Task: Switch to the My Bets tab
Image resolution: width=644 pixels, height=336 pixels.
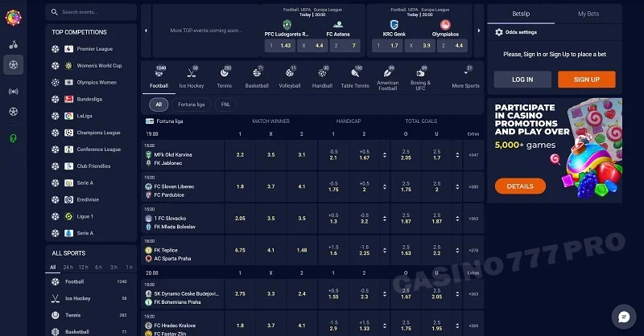Action: (x=588, y=14)
